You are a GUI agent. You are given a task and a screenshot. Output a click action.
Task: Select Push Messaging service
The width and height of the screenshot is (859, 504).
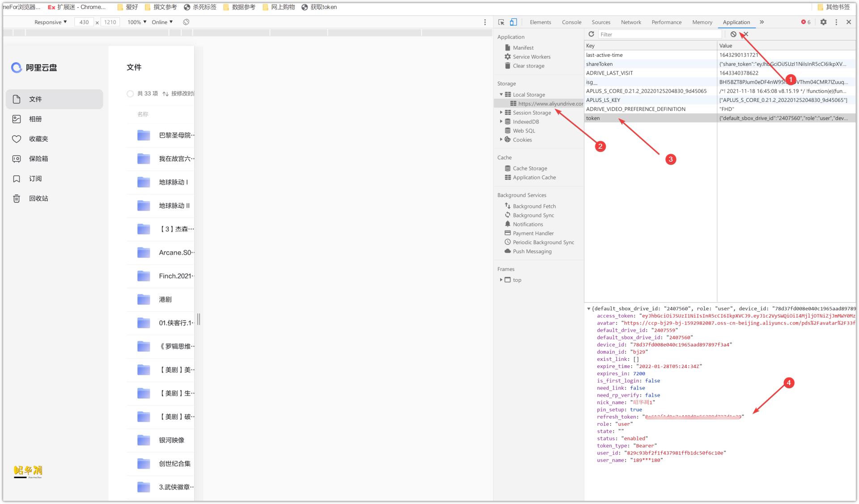click(528, 251)
